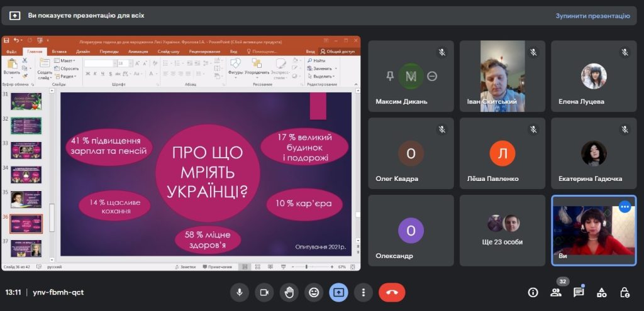Open host controls lock icon

point(625,292)
